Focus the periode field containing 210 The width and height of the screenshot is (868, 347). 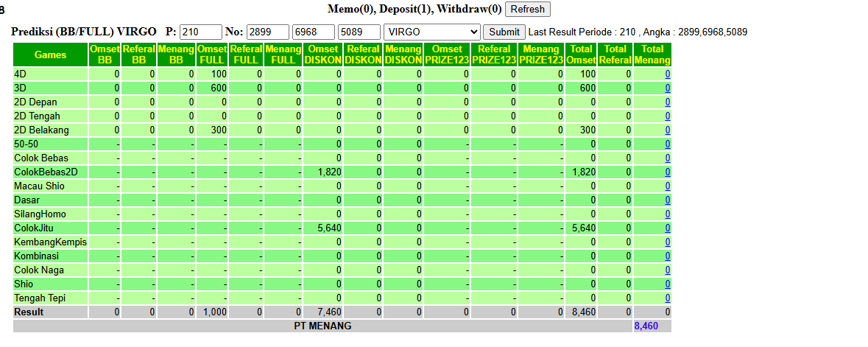pyautogui.click(x=201, y=32)
